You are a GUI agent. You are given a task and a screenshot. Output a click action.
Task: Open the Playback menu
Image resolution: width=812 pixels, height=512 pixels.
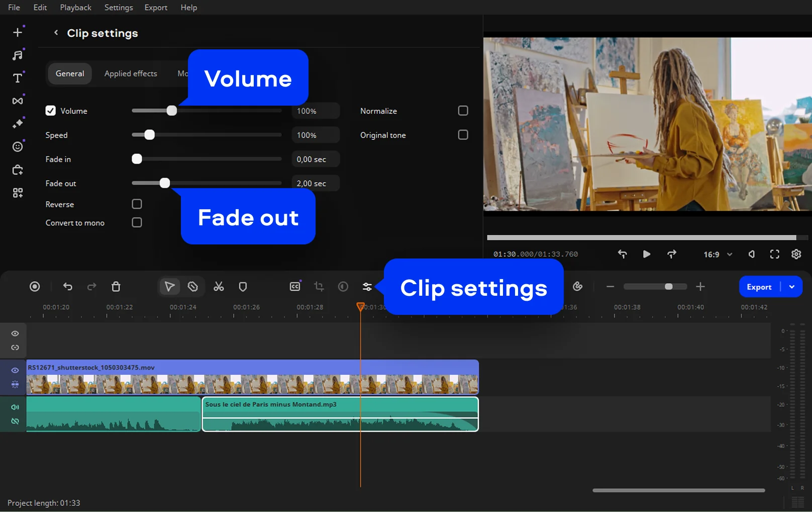point(75,8)
